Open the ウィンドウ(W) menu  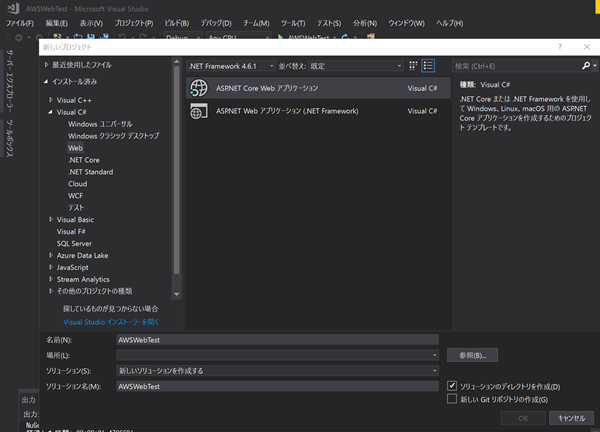pyautogui.click(x=406, y=23)
